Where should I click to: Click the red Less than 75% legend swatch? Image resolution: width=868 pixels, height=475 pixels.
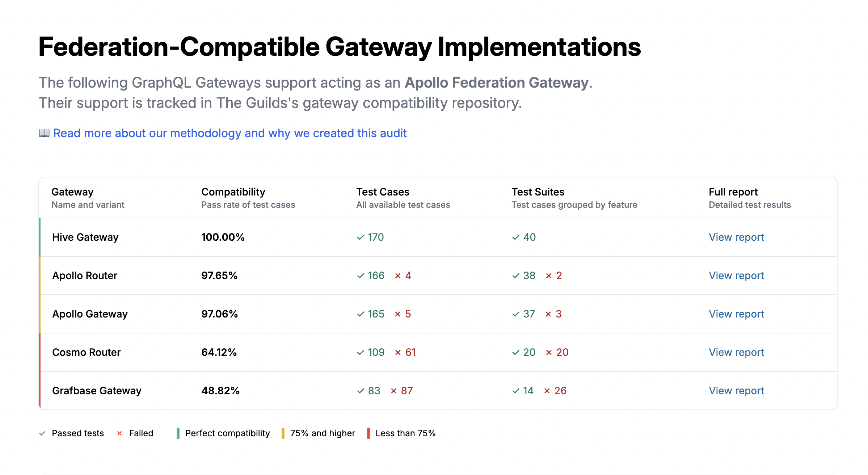pyautogui.click(x=368, y=433)
